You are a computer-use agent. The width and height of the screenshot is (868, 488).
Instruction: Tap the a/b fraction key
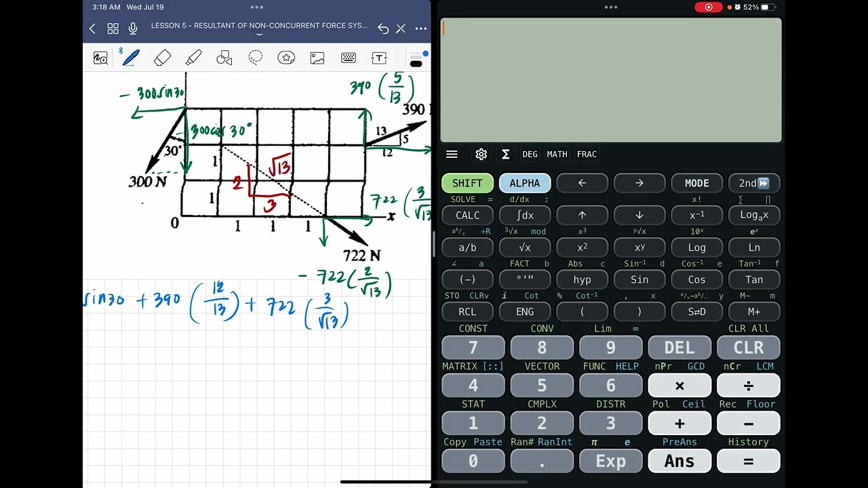pyautogui.click(x=467, y=247)
